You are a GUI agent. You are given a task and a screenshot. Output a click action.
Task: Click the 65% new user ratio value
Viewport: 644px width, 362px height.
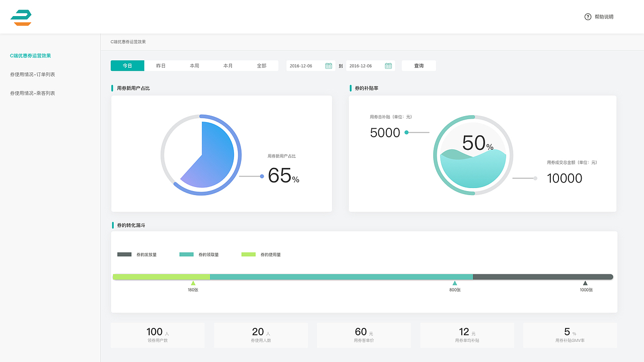pos(283,175)
